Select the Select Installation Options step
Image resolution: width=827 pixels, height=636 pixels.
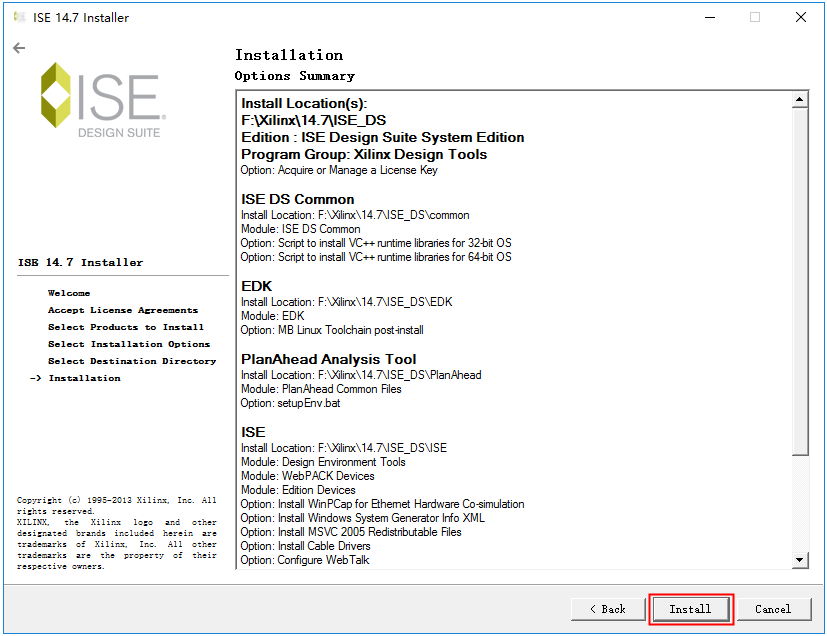coord(129,344)
